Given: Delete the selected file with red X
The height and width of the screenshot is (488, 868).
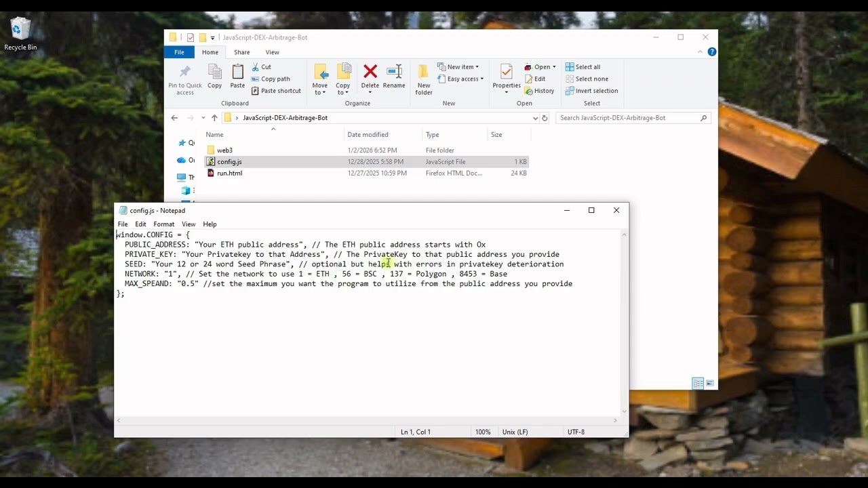Looking at the screenshot, I should pos(370,77).
